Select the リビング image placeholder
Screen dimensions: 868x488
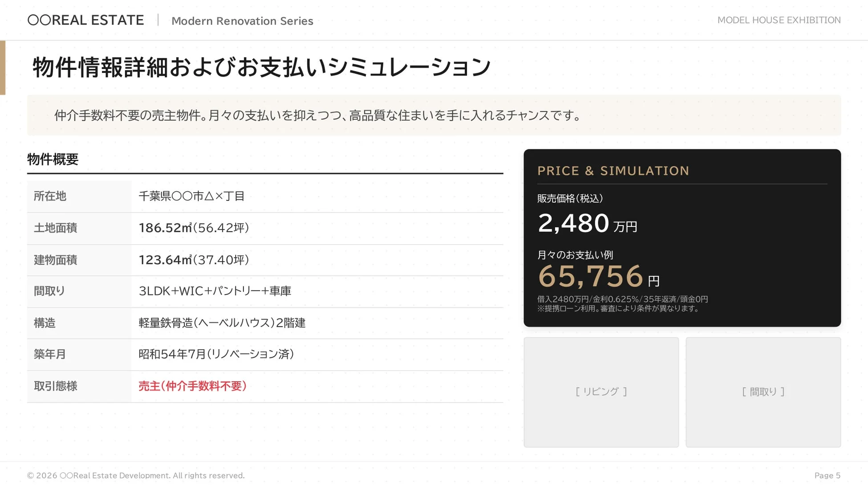601,392
